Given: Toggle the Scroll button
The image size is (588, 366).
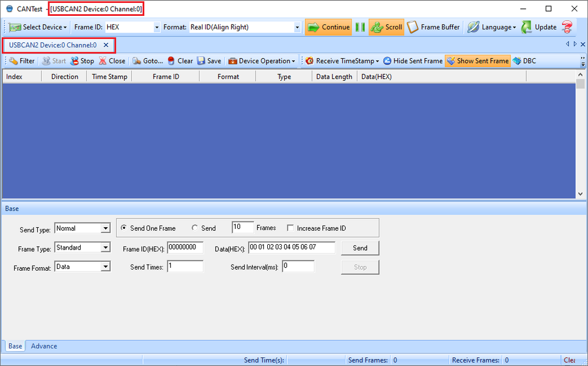Looking at the screenshot, I should pyautogui.click(x=386, y=28).
